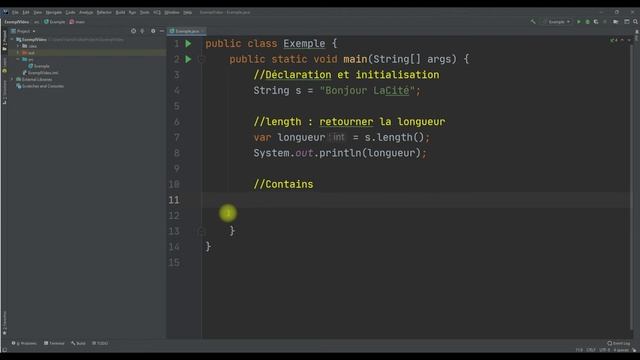
Task: Open the Code menu
Action: point(70,12)
